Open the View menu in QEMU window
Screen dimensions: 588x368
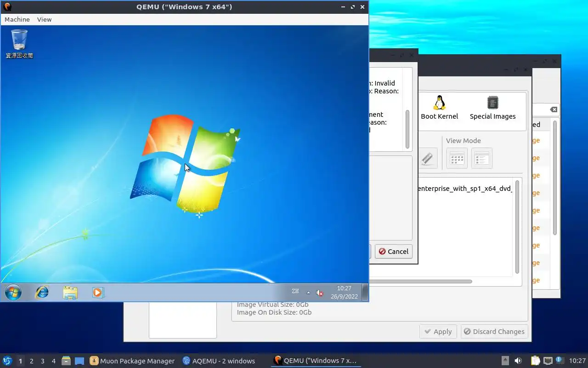click(45, 19)
